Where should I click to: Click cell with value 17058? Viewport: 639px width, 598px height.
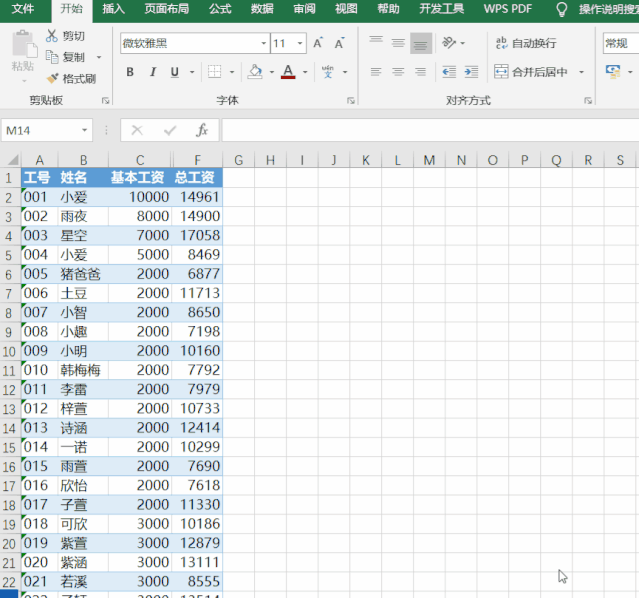click(x=197, y=235)
